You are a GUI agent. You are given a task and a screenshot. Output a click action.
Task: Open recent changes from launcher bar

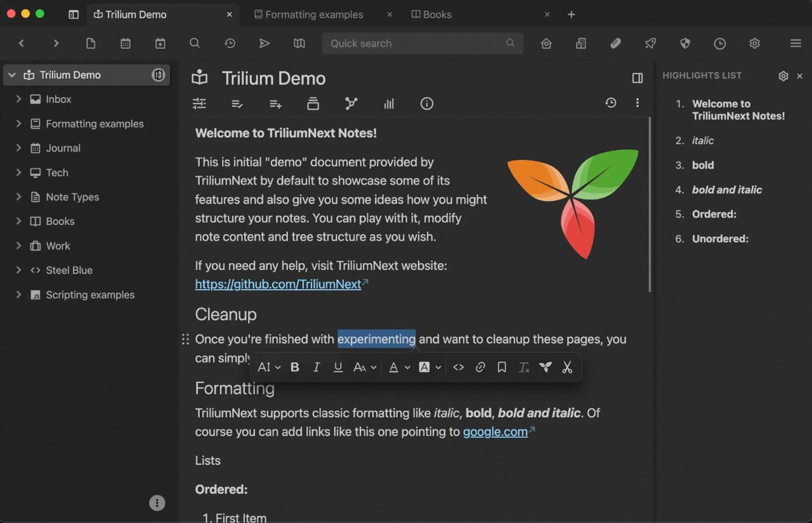point(230,43)
